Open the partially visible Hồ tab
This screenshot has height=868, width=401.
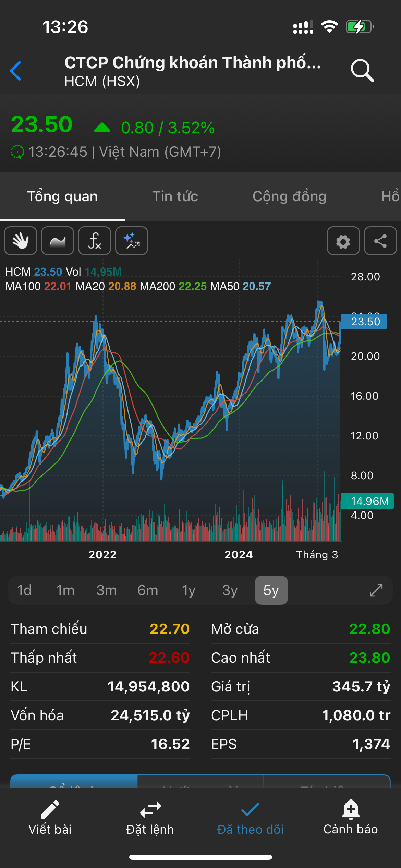[x=391, y=196]
